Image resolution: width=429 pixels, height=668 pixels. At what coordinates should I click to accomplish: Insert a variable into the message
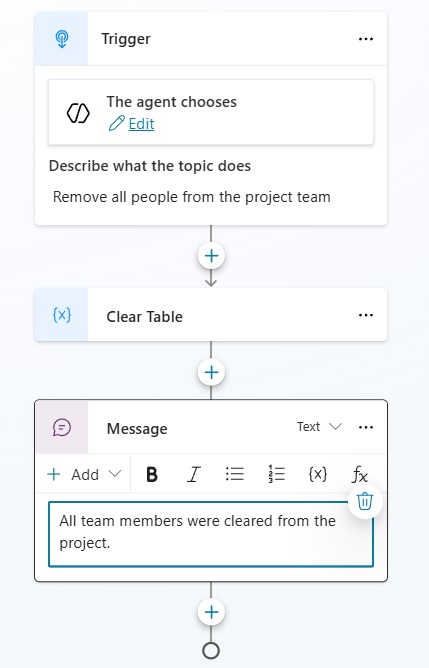(318, 474)
